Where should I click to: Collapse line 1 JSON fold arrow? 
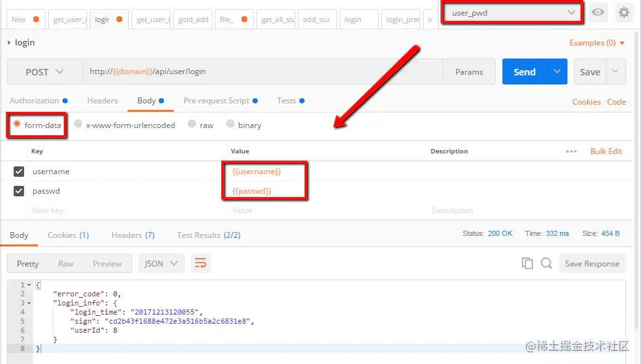pyautogui.click(x=29, y=285)
